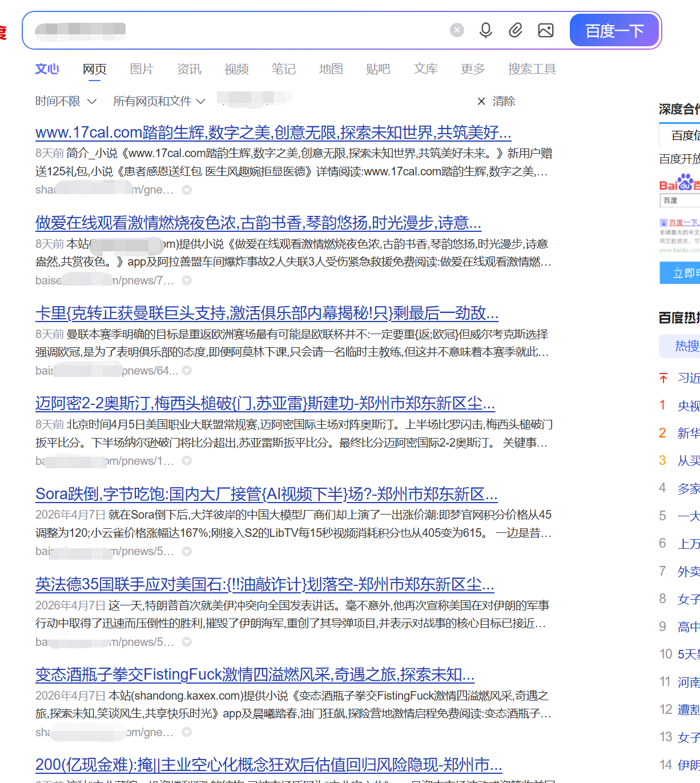Click the icon after Sora result URL
Screen dimensions: 700x783
click(x=187, y=552)
